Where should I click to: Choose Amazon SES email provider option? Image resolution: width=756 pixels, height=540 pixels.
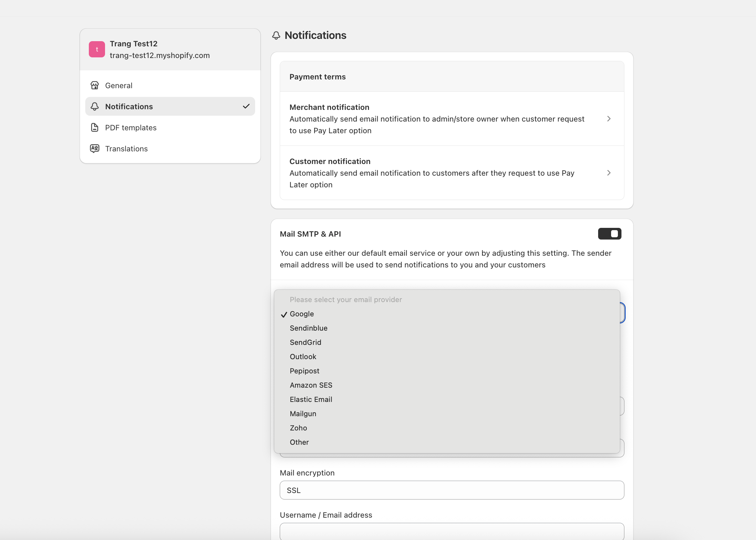click(311, 385)
